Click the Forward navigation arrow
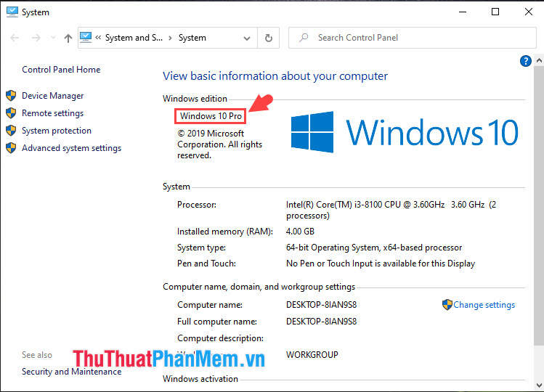 tap(36, 38)
